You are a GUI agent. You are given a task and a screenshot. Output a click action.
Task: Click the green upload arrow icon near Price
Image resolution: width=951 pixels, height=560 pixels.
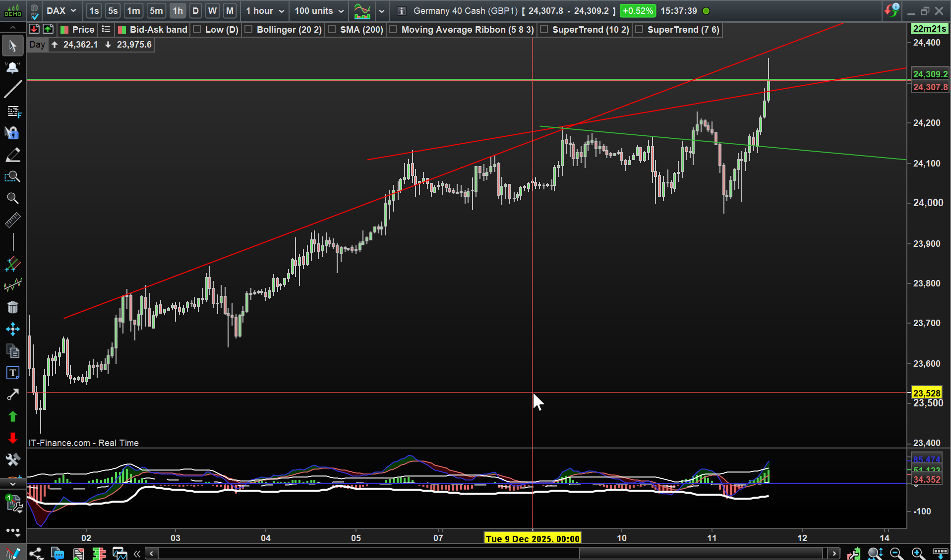coord(48,29)
